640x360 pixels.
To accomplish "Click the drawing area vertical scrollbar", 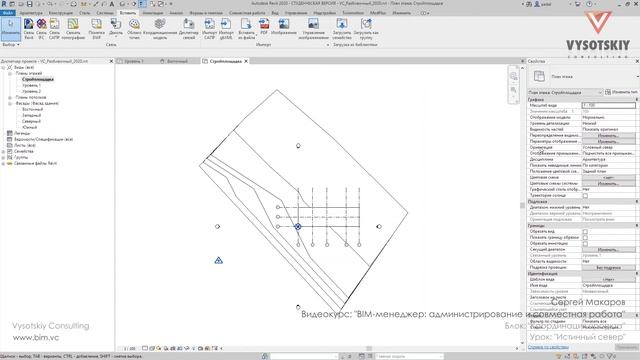I will coord(522,204).
